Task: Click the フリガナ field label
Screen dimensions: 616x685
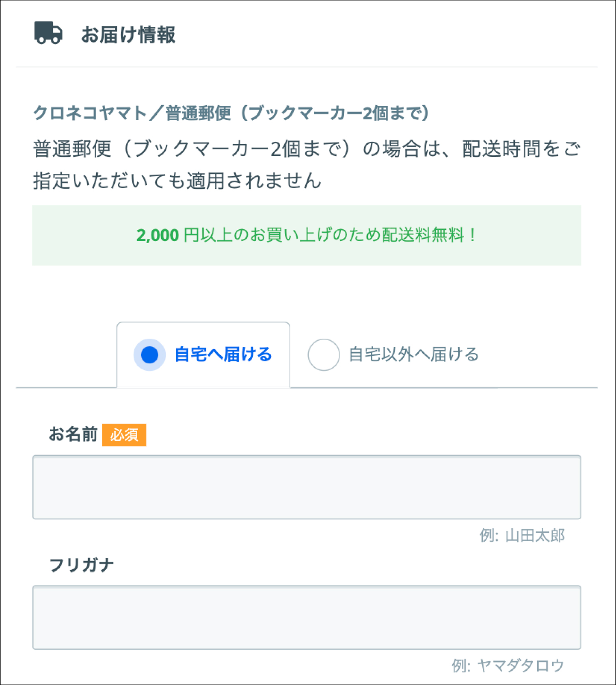Action: (81, 565)
